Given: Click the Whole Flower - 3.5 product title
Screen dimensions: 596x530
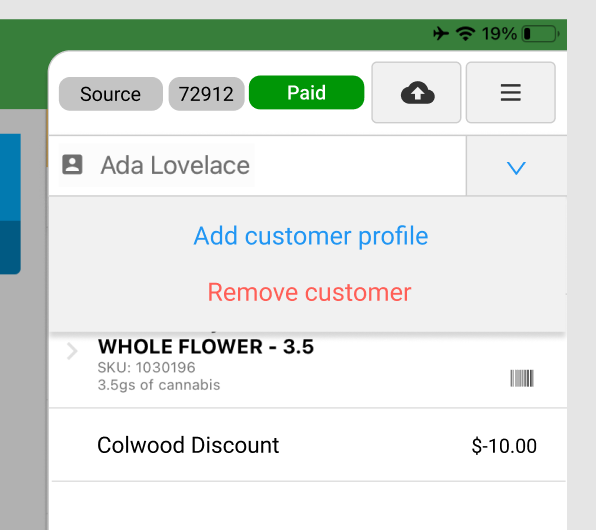Looking at the screenshot, I should pyautogui.click(x=206, y=346).
